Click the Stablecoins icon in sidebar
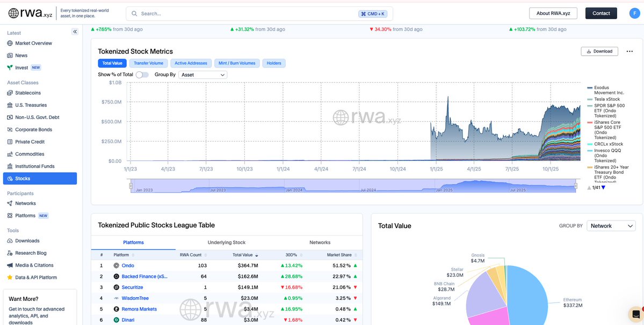The image size is (644, 325). pyautogui.click(x=10, y=93)
